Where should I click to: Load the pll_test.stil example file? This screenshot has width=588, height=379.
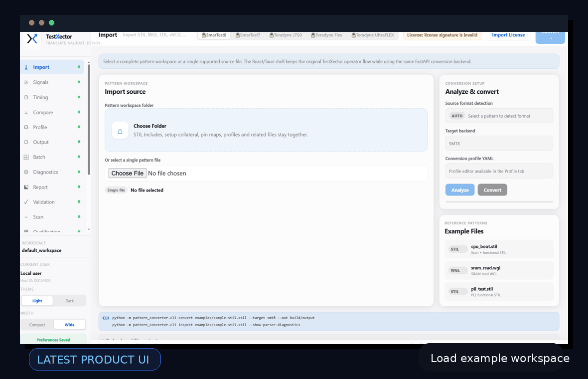coord(499,292)
